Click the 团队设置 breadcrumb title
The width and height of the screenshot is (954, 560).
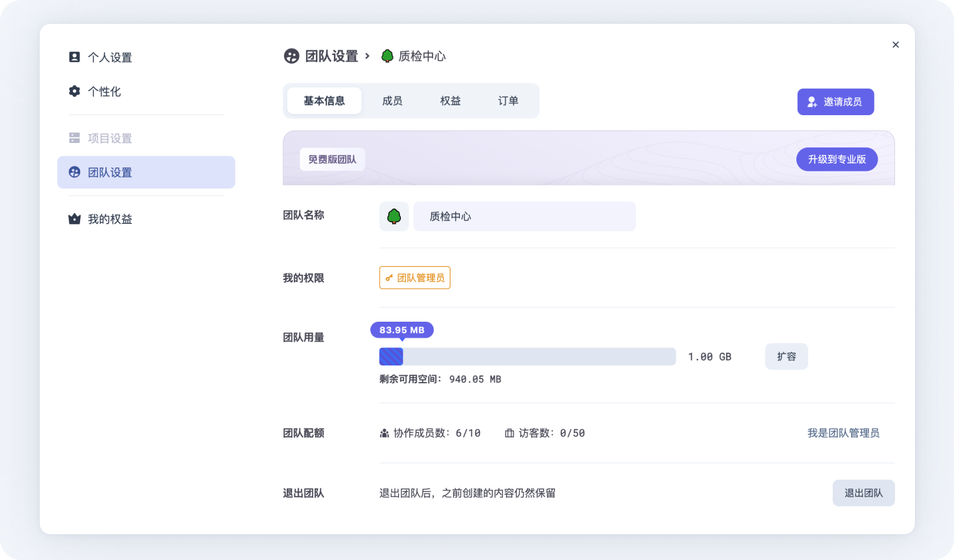click(331, 56)
